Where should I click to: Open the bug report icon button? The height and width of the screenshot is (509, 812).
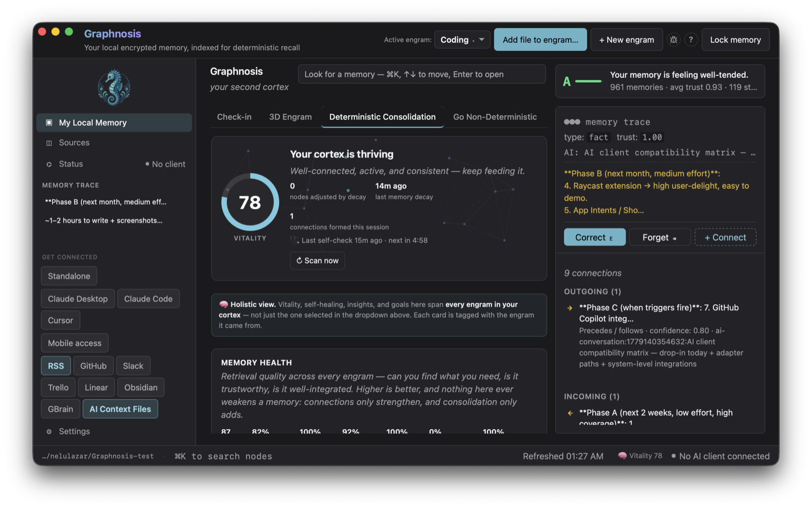point(673,40)
